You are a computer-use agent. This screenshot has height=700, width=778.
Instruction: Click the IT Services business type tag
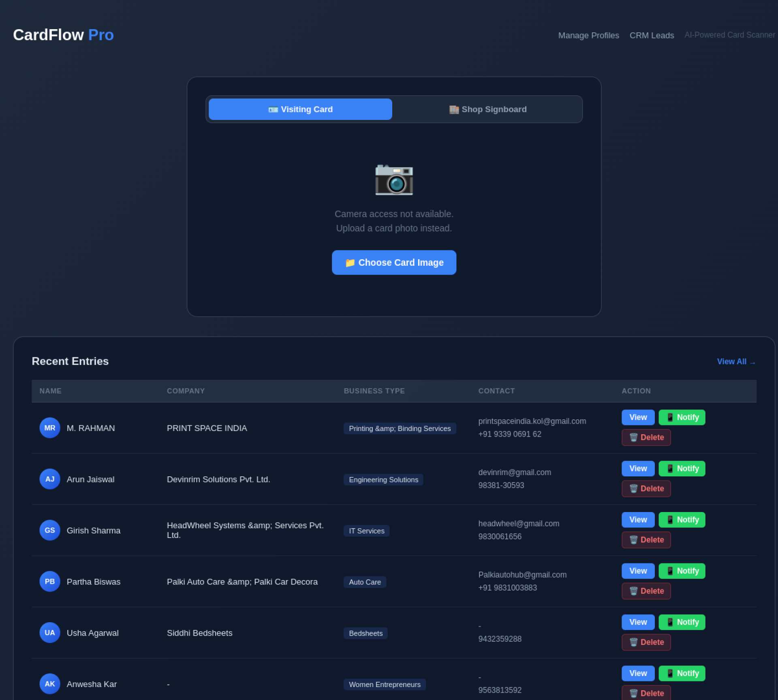[366, 531]
